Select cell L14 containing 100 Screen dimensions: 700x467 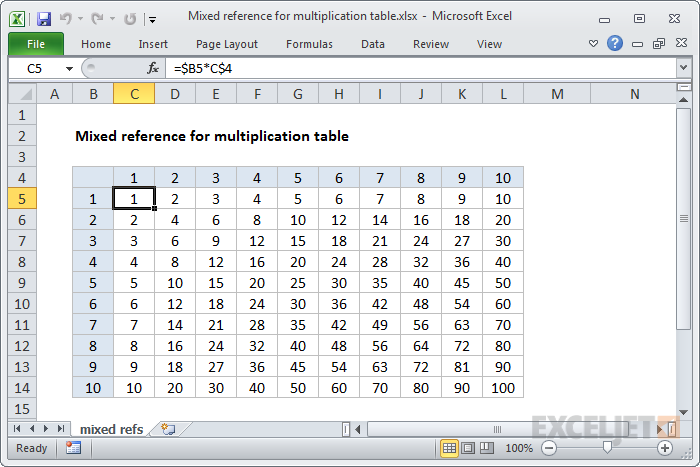pos(503,388)
